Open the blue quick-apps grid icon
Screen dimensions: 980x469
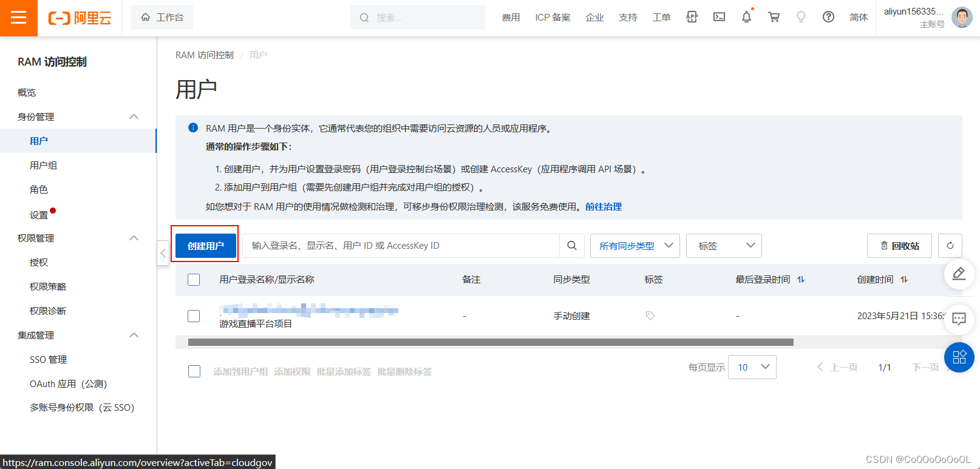pos(959,357)
